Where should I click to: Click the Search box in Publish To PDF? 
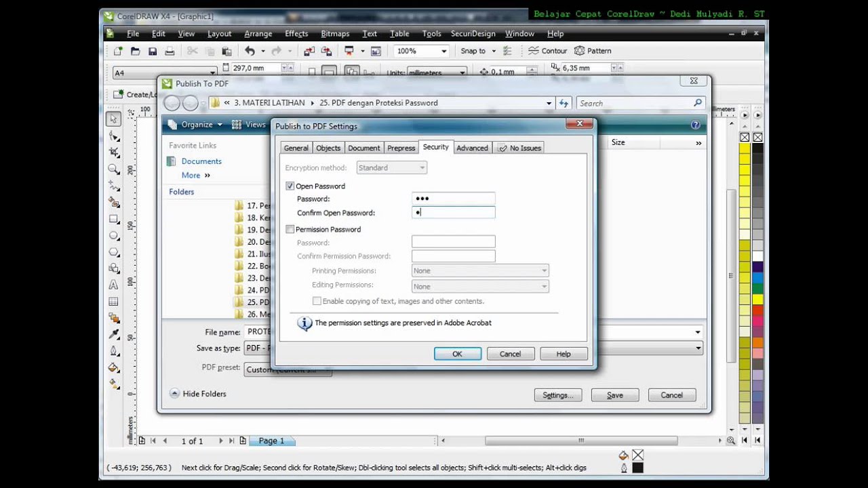pos(640,103)
